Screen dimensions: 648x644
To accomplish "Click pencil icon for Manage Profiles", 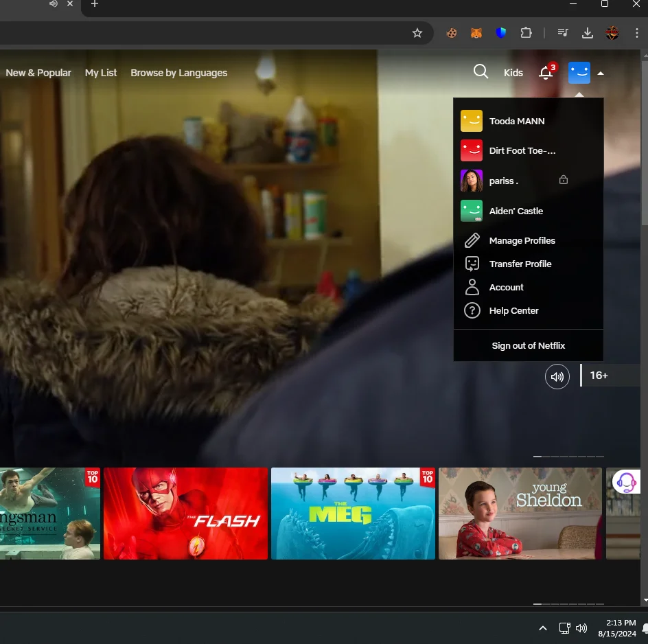I will (x=472, y=240).
